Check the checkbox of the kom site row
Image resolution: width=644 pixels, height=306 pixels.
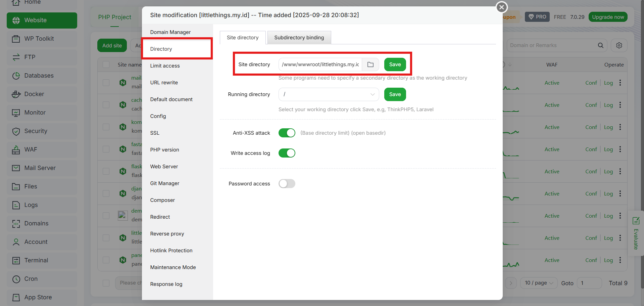(106, 127)
